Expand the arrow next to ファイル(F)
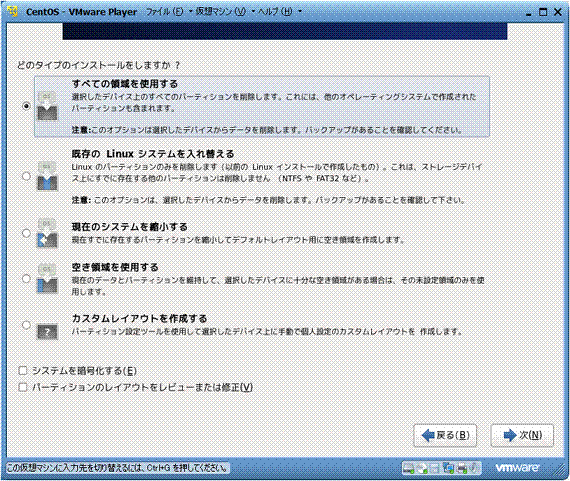The image size is (570, 481). tap(190, 12)
